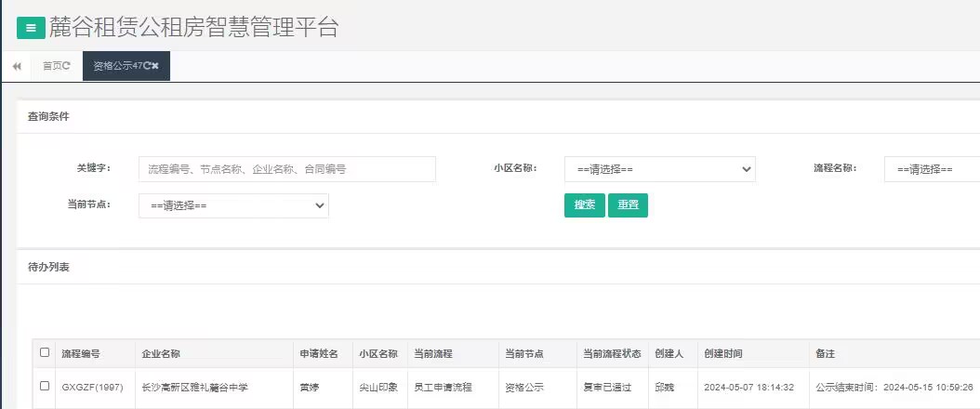This screenshot has width=980, height=409.
Task: Click the 创建时间 column header
Action: pyautogui.click(x=723, y=354)
